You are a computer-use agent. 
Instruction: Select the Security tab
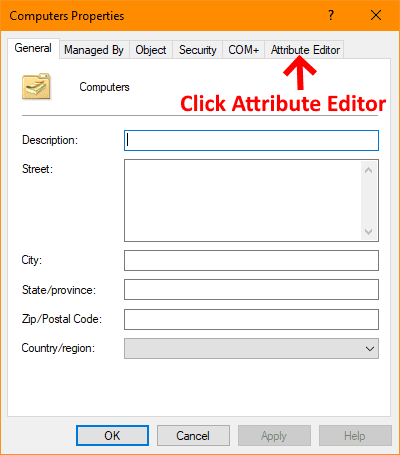coord(197,50)
